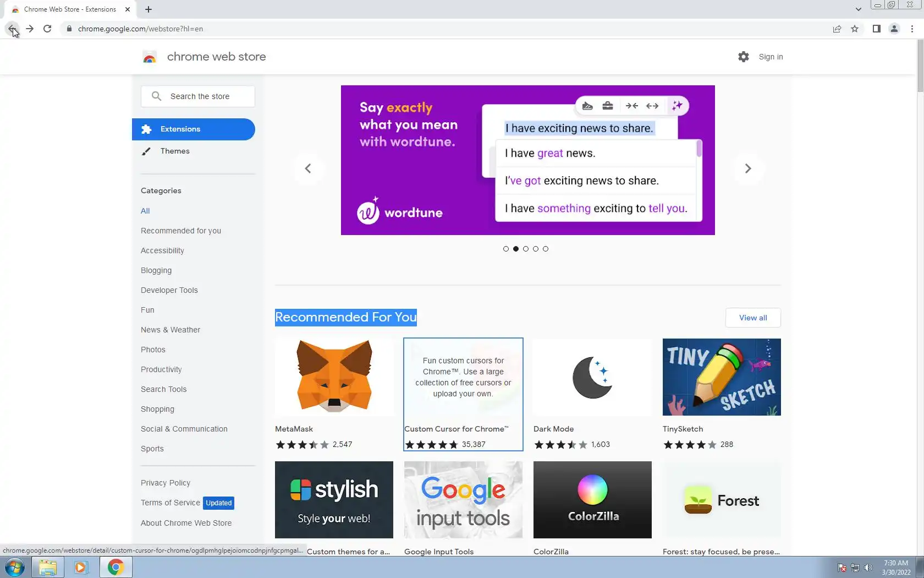Open the Stylish extension tile

[x=334, y=500]
